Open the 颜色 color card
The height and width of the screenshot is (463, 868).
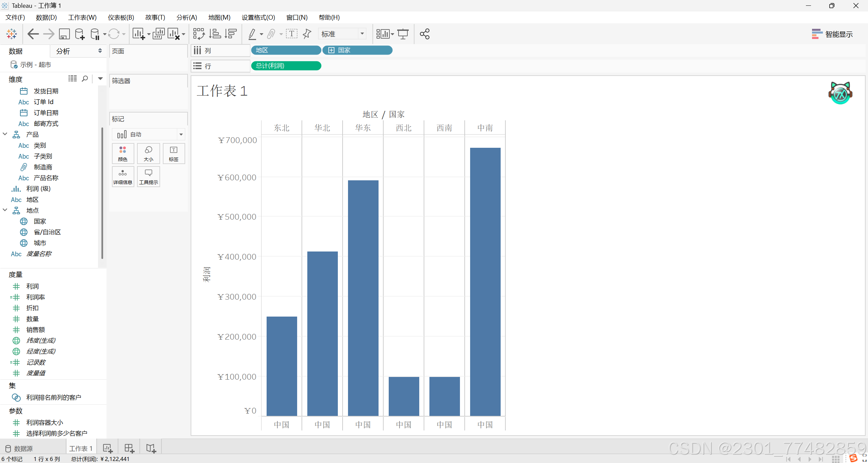123,154
